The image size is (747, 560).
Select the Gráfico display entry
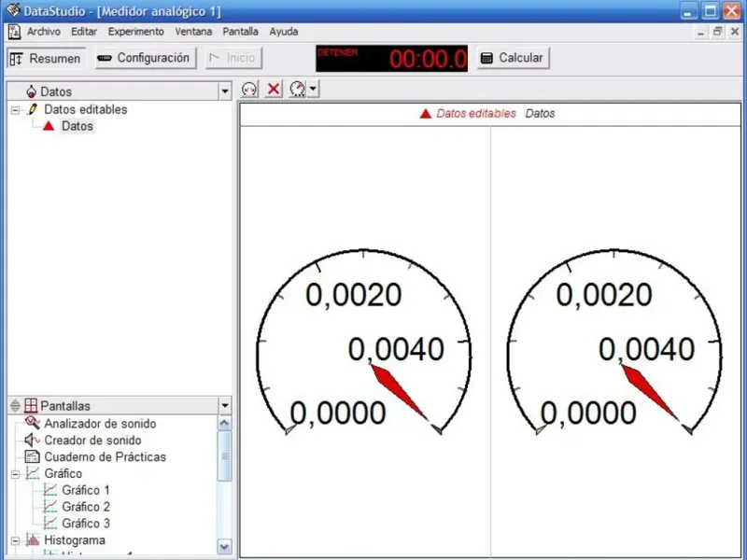click(x=63, y=473)
